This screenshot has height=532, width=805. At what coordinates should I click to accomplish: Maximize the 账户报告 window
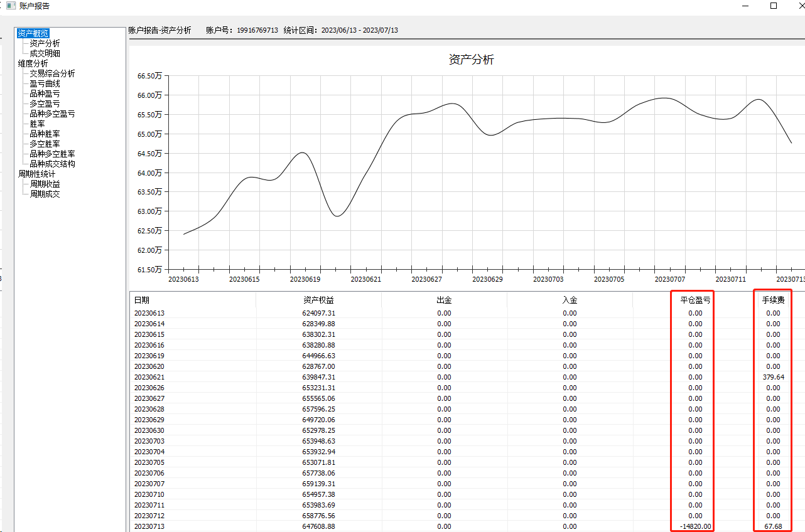774,6
